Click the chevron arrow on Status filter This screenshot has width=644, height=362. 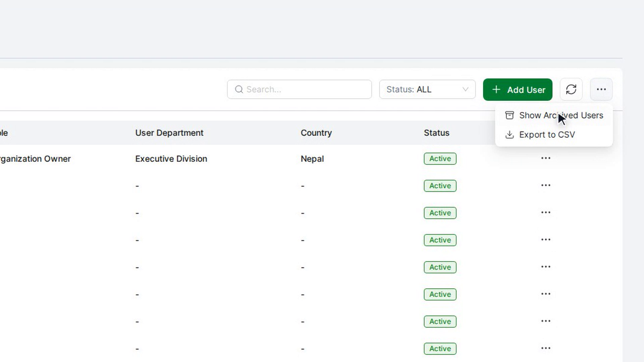[x=465, y=89]
